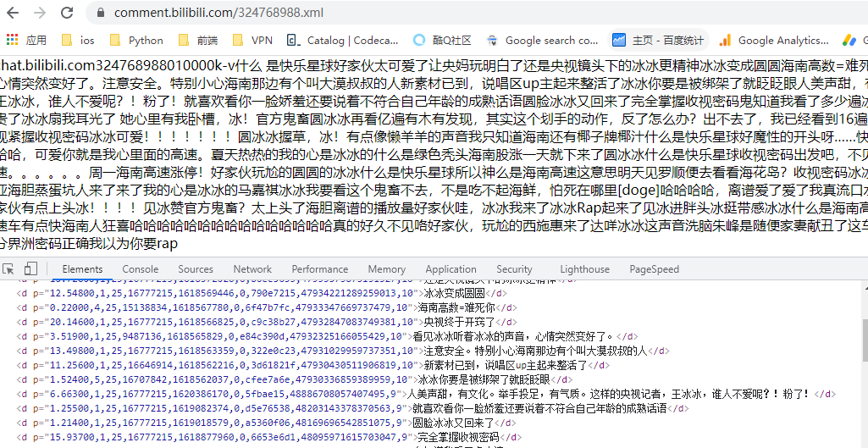Open the Google Analytics bookmark
The height and width of the screenshot is (448, 868).
click(773, 41)
